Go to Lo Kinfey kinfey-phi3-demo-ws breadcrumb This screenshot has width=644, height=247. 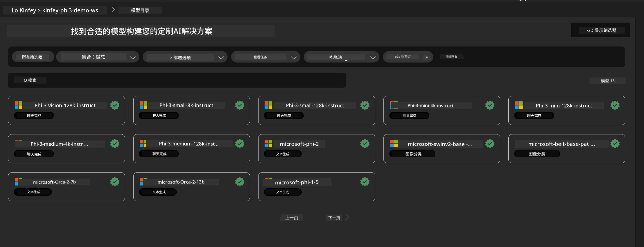(55, 10)
